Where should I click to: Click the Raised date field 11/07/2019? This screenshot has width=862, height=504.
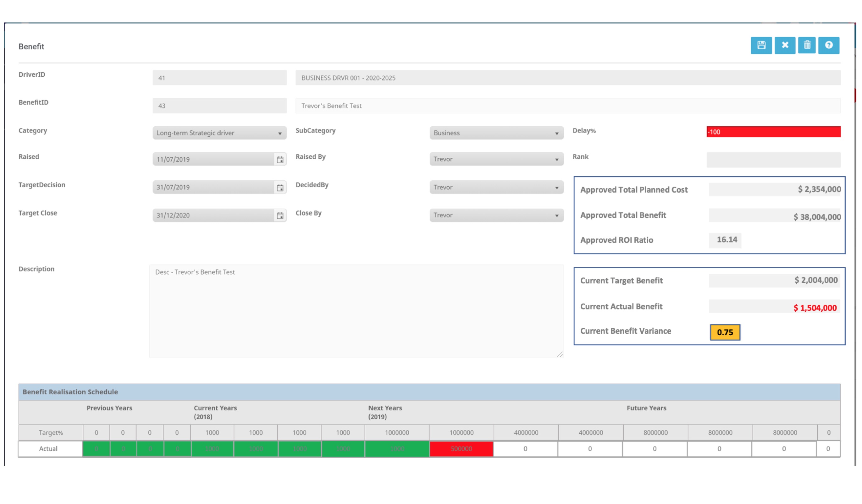[213, 159]
